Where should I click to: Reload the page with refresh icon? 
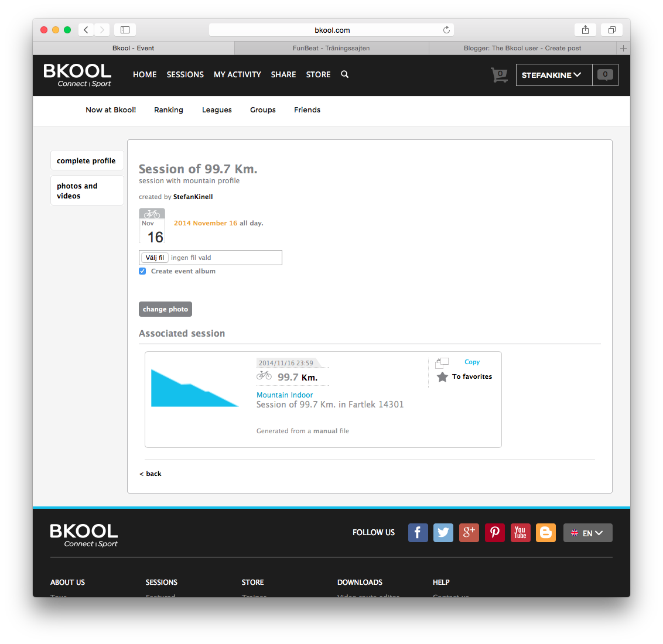coord(446,30)
